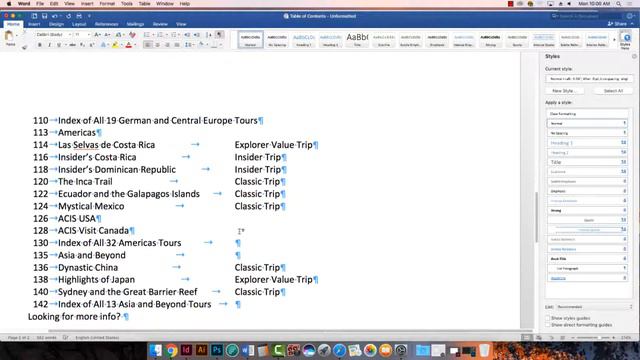Align text left
Screen dimensions: 640x360
pyautogui.click(x=148, y=45)
